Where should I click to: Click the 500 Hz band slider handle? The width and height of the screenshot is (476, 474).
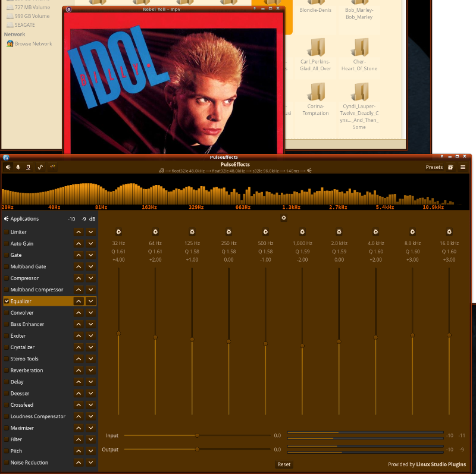(265, 343)
